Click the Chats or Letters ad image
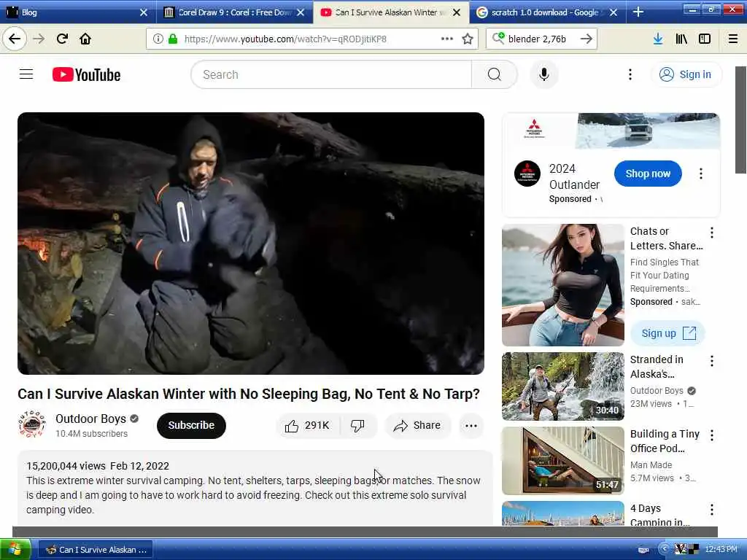 [562, 285]
